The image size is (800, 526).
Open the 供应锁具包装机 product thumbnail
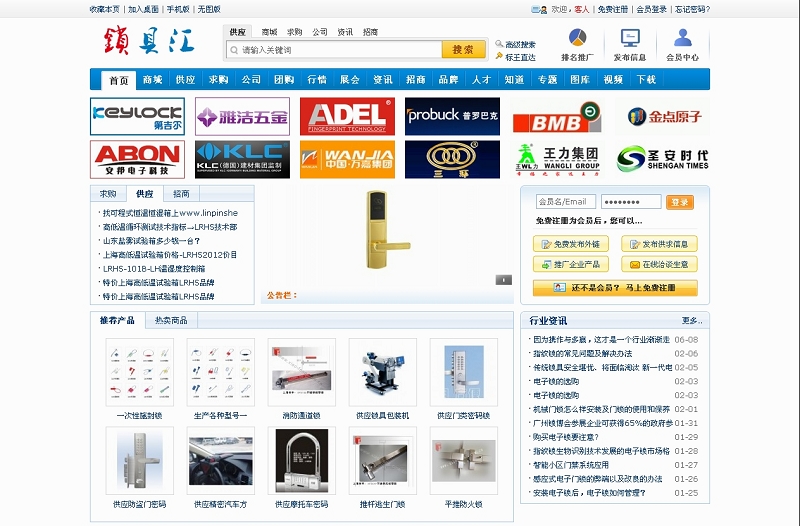382,373
